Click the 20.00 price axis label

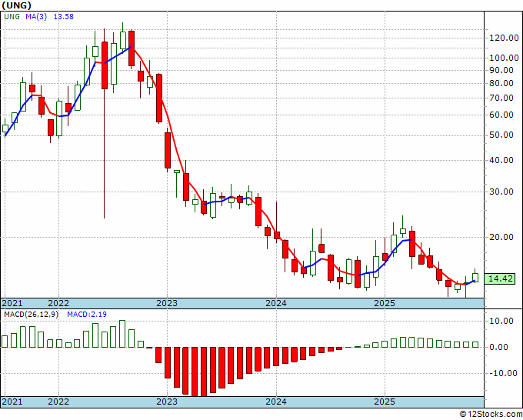(501, 237)
